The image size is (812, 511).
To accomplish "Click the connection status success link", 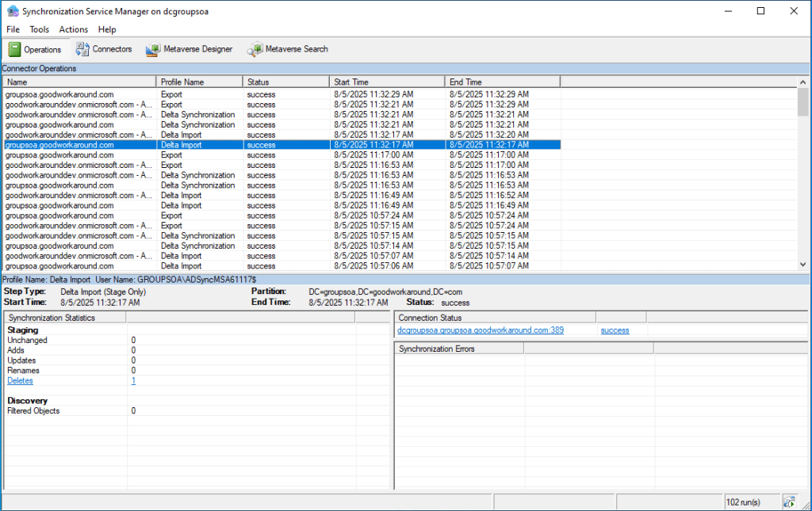I will [x=615, y=330].
